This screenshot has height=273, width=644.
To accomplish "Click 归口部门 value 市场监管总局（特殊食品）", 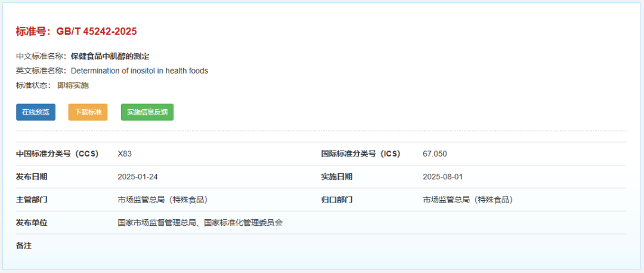I will pos(469,200).
